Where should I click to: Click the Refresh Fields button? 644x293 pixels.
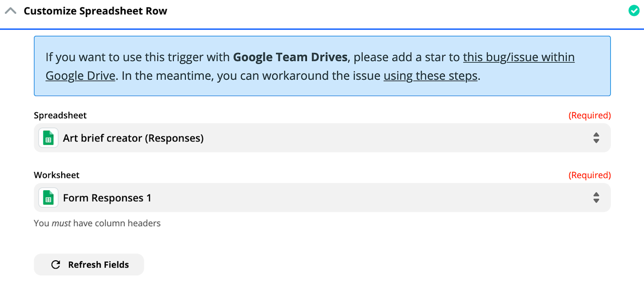point(88,264)
